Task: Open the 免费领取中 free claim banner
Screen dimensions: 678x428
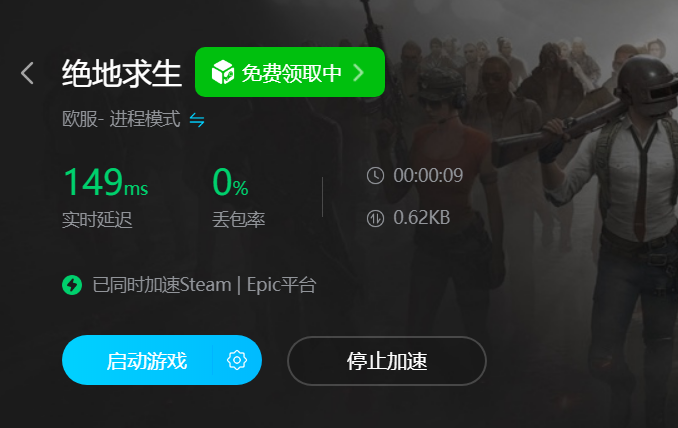Action: 290,72
